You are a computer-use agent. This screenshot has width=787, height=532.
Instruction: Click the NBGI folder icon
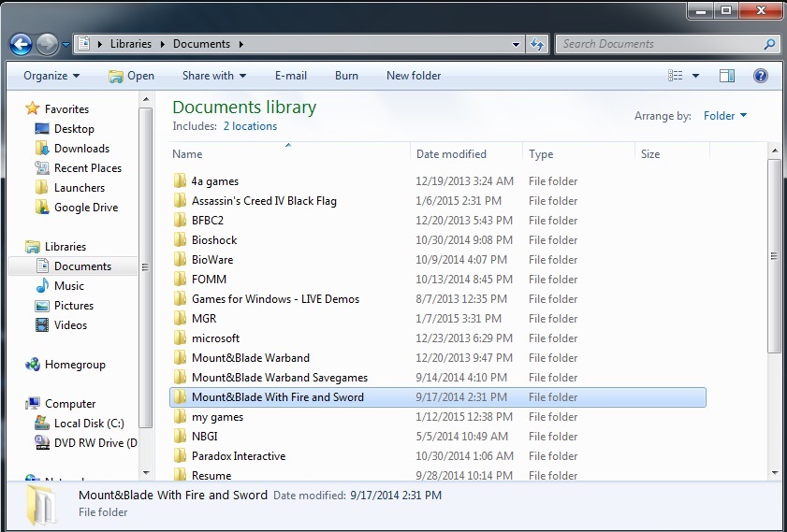click(181, 437)
